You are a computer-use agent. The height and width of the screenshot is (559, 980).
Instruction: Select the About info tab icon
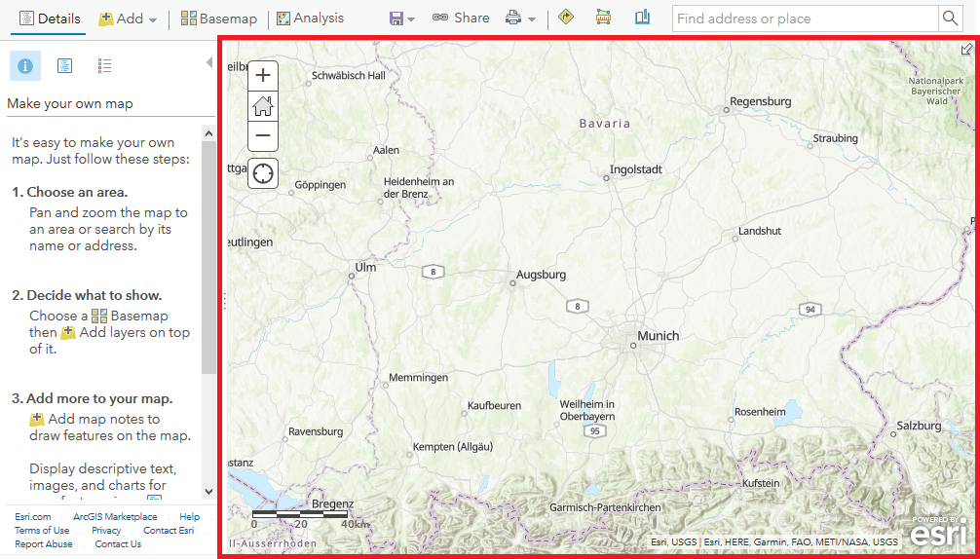[x=25, y=65]
